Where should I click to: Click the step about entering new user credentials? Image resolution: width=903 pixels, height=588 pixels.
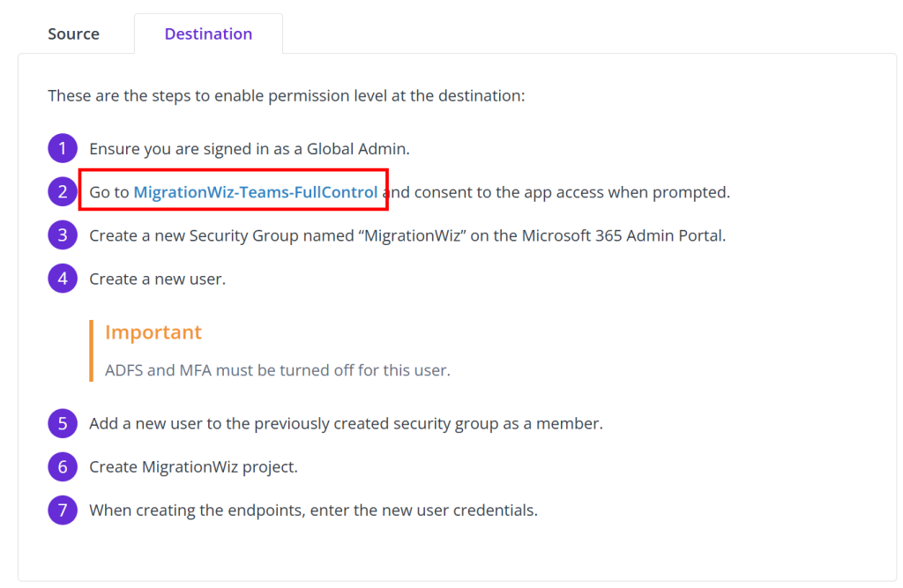(313, 510)
